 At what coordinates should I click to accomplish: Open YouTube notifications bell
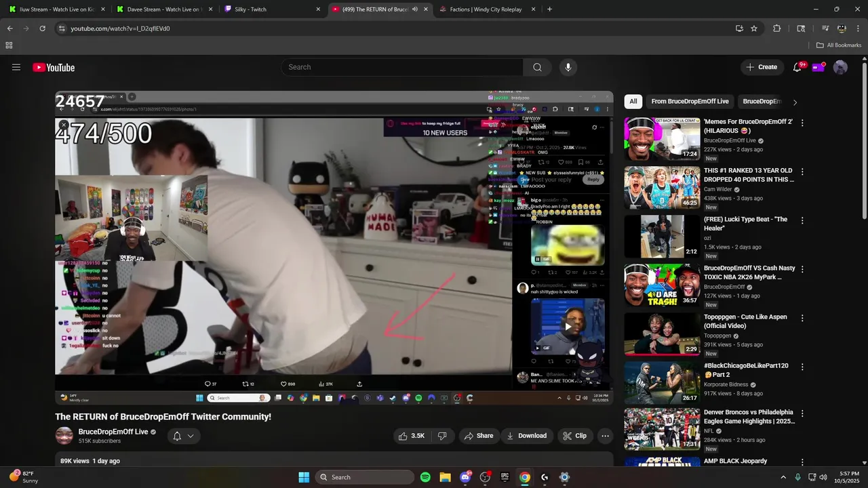[797, 67]
